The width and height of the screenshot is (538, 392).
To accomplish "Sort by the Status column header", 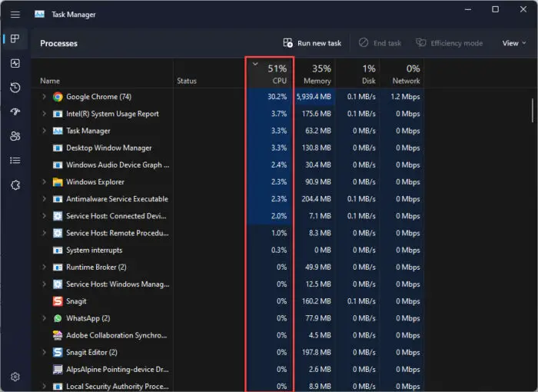I will 187,81.
